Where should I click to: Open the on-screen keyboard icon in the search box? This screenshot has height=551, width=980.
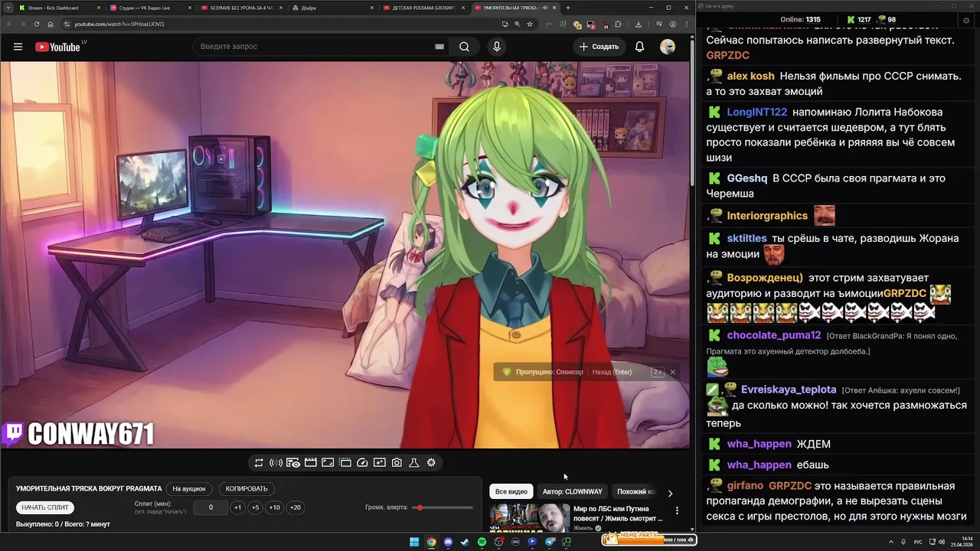tap(439, 47)
